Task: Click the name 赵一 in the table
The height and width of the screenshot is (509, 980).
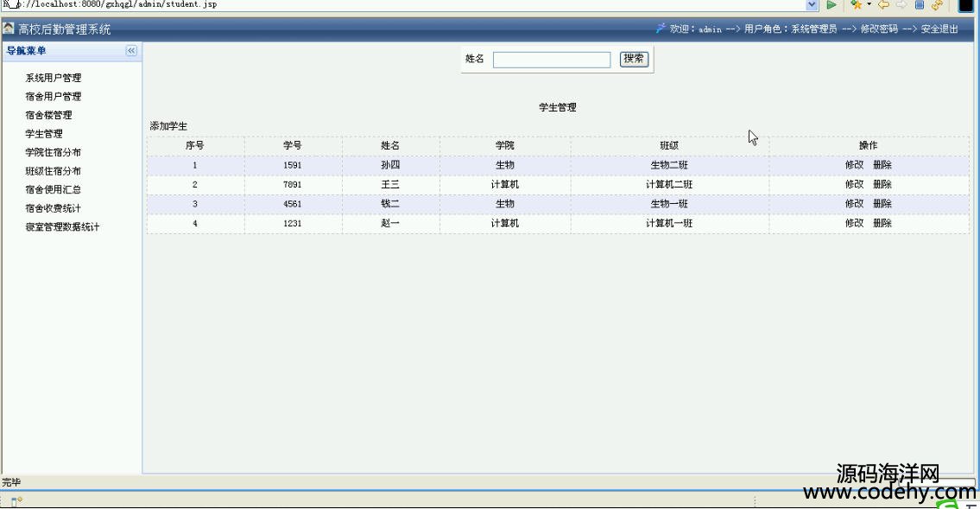Action: (x=390, y=223)
